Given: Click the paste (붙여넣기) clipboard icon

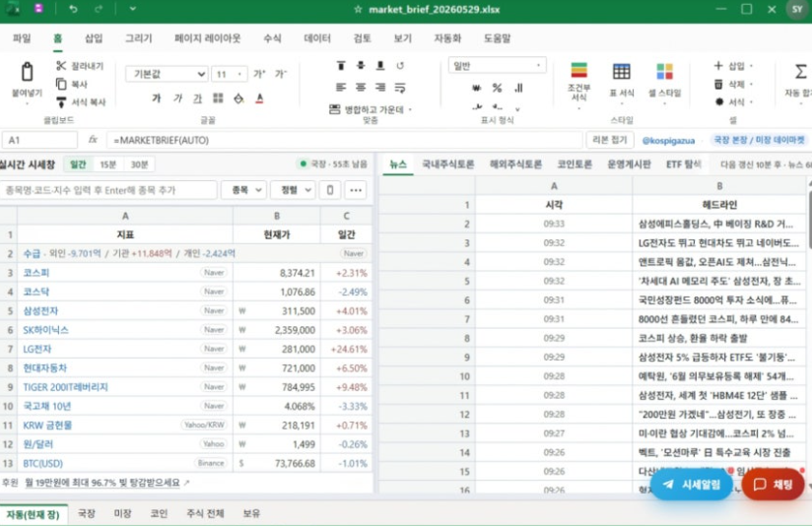Looking at the screenshot, I should (27, 72).
